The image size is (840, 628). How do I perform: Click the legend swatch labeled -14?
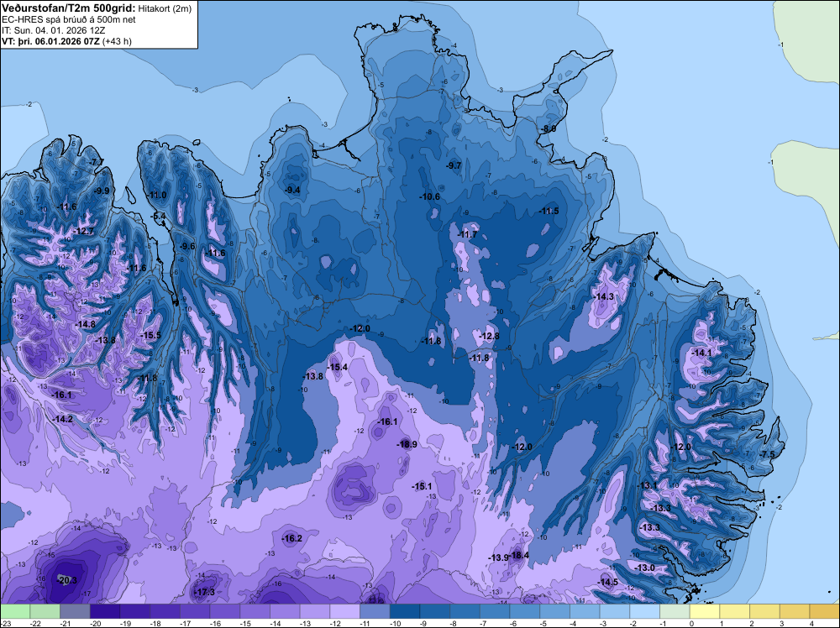click(285, 611)
